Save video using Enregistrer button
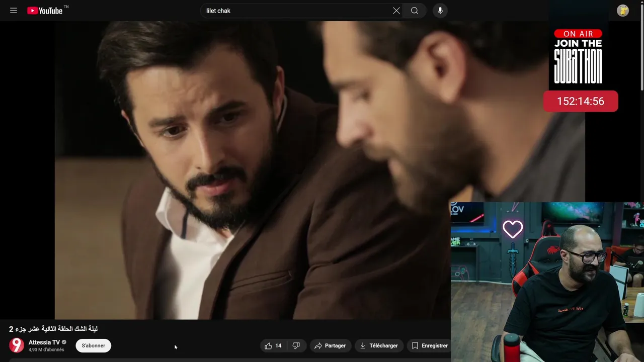Image resolution: width=644 pixels, height=362 pixels. [x=429, y=345]
